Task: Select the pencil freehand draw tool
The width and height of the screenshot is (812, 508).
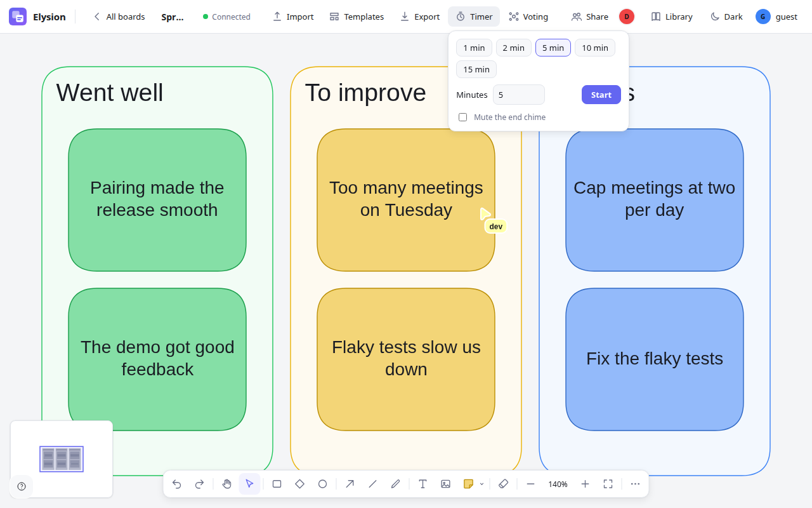Action: pos(395,484)
